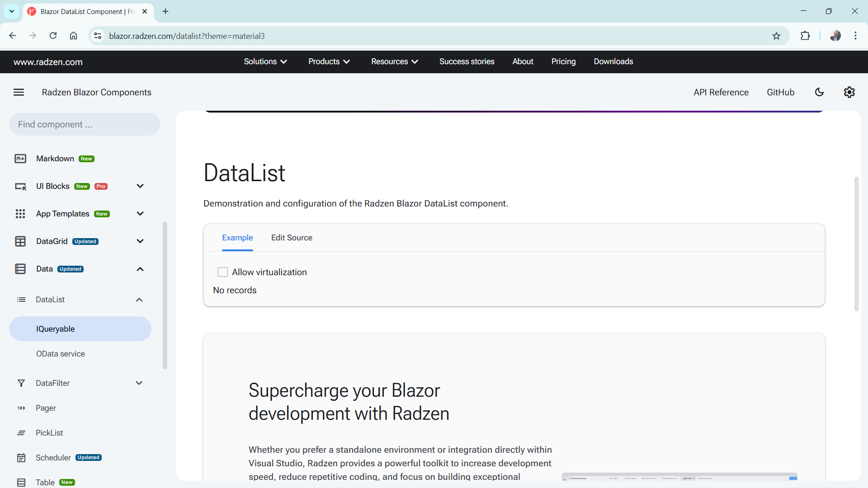868x488 pixels.
Task: Toggle dark mode with the moon icon
Action: (820, 92)
